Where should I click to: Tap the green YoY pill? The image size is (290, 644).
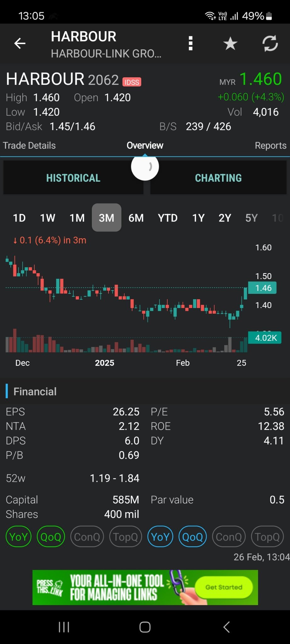pyautogui.click(x=19, y=537)
